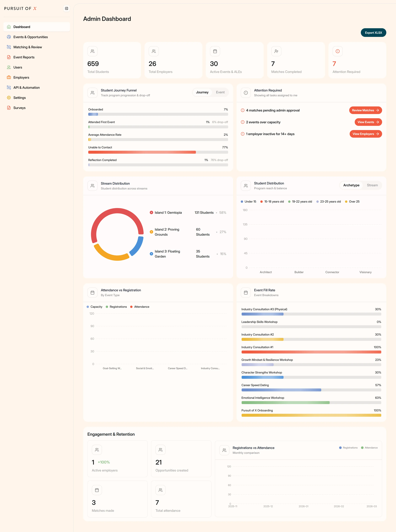Click the Settings gear icon
396x532 pixels.
tap(9, 98)
